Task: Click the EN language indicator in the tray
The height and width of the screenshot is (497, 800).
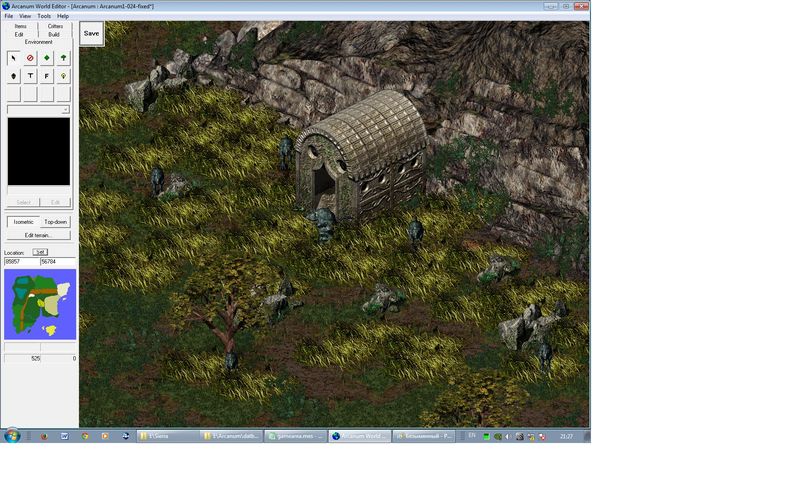Action: coord(472,436)
